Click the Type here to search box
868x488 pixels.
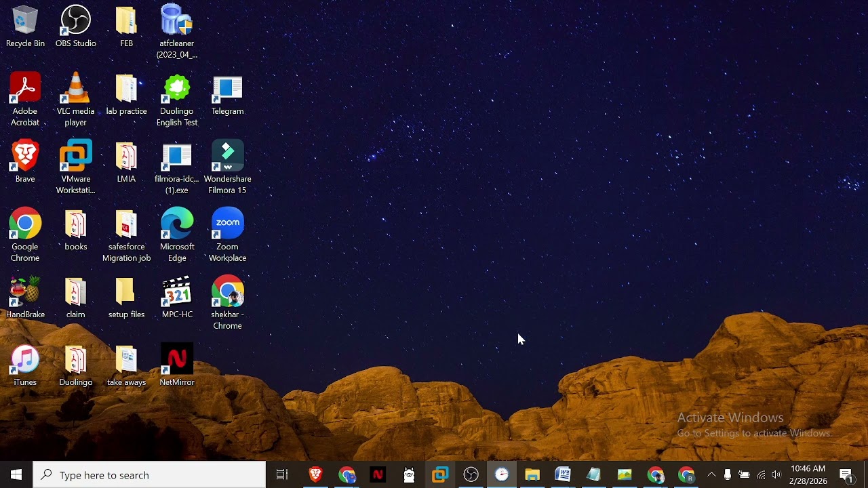coord(149,475)
